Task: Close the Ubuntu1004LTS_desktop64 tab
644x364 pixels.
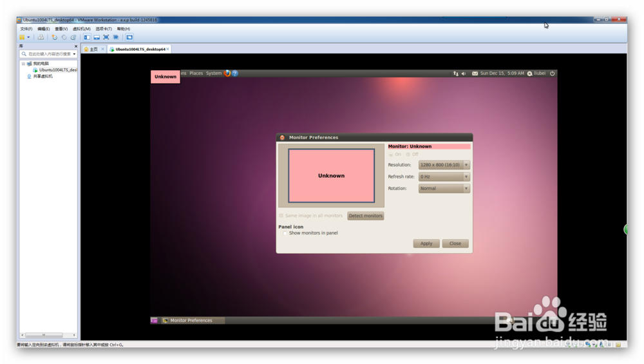Action: (168, 49)
